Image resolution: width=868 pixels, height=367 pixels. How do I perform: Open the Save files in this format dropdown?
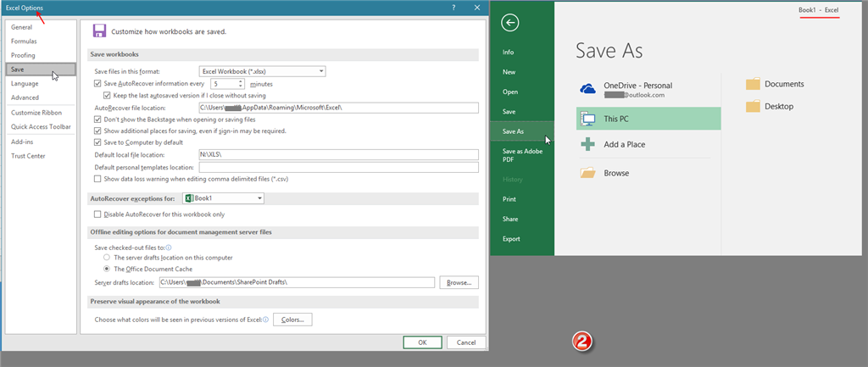(263, 71)
